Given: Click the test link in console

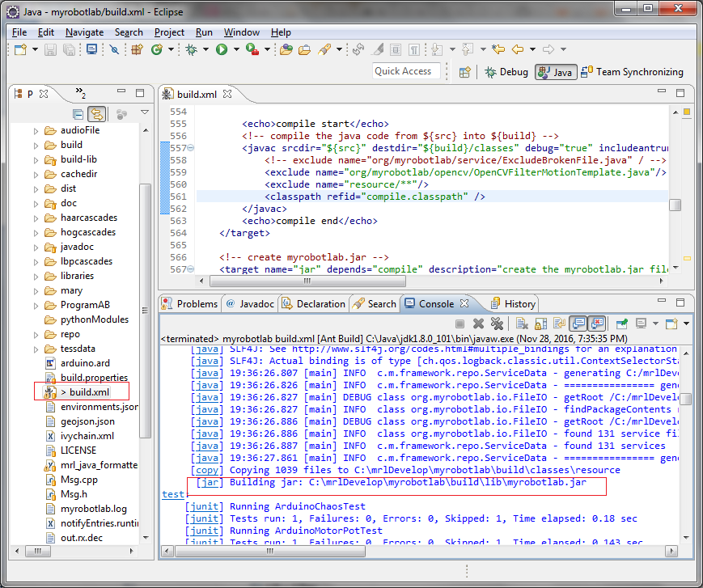Looking at the screenshot, I should pos(173,494).
